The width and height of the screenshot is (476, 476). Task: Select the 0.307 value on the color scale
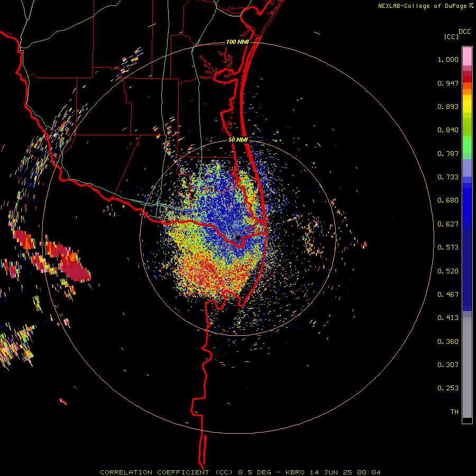click(448, 365)
